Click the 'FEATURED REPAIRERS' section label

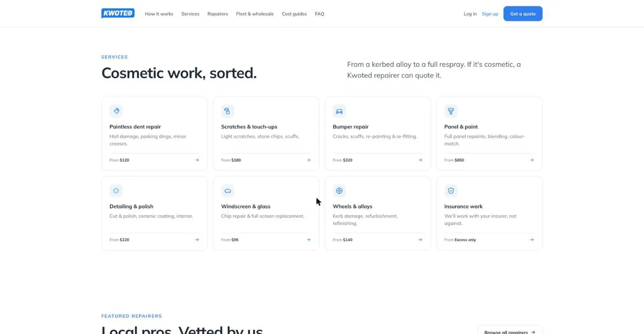tap(131, 316)
